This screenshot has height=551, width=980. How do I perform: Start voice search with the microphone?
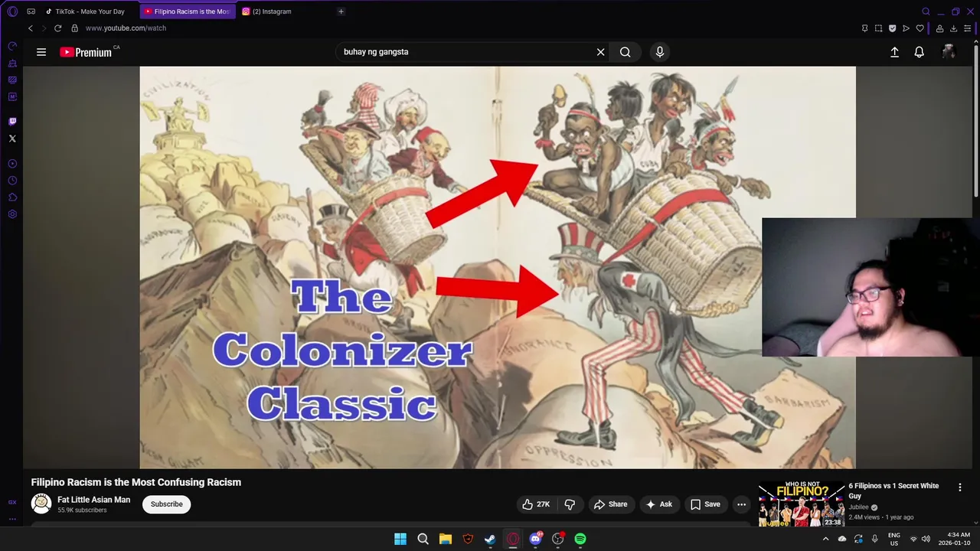click(660, 52)
